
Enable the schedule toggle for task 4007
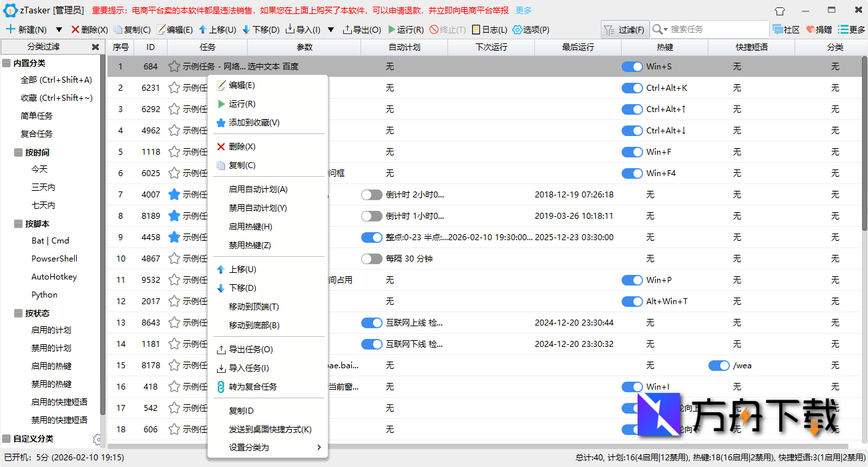coord(372,195)
